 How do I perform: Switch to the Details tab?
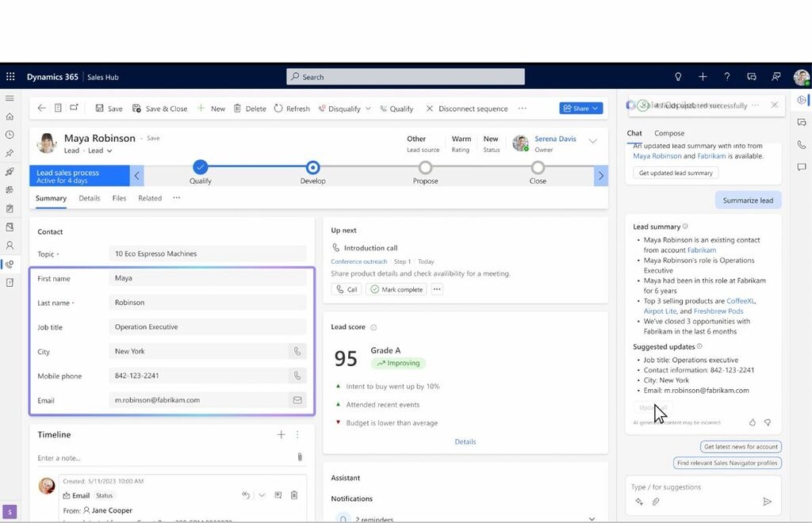(x=89, y=198)
